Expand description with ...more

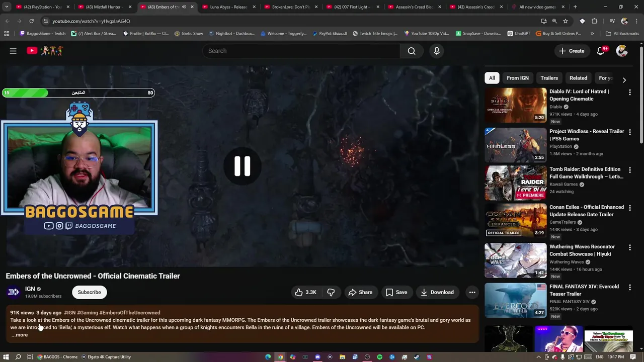point(20,335)
